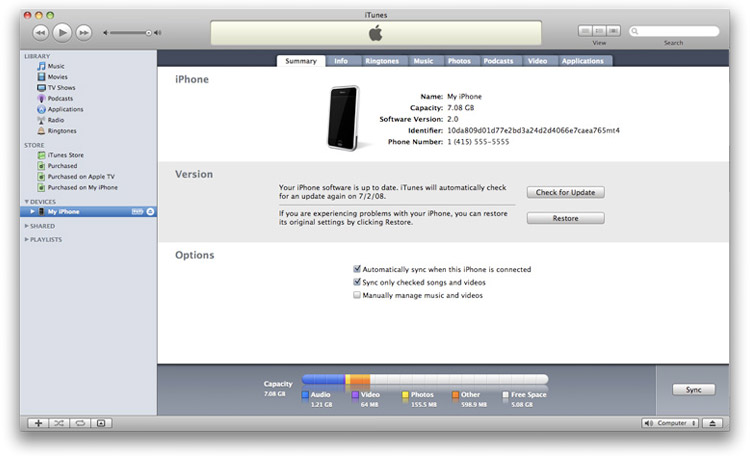
Task: Eject My iPhone using eject icon
Action: (150, 211)
